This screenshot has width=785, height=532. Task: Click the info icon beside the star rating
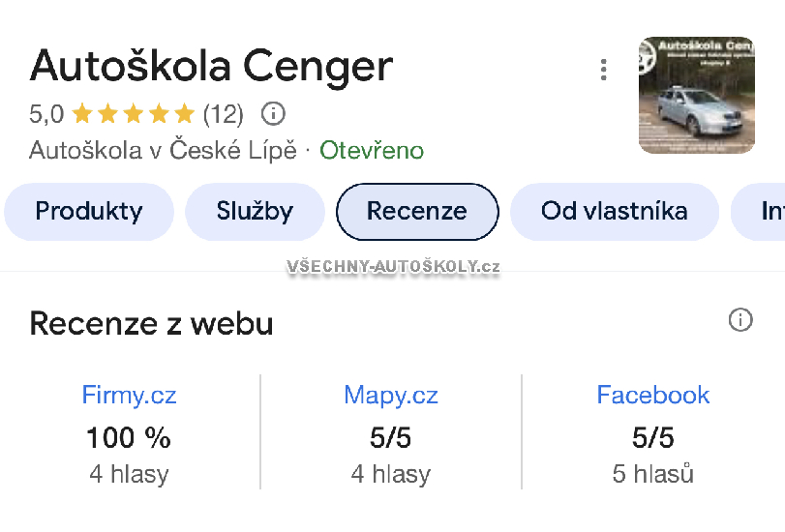[274, 114]
